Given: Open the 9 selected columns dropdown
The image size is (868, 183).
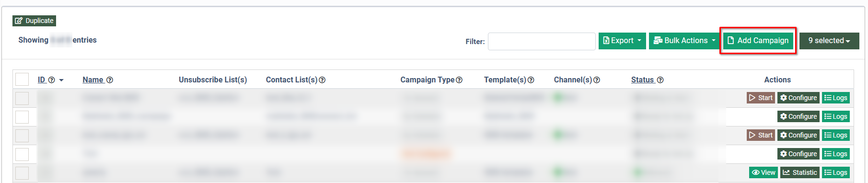Looking at the screenshot, I should (829, 41).
